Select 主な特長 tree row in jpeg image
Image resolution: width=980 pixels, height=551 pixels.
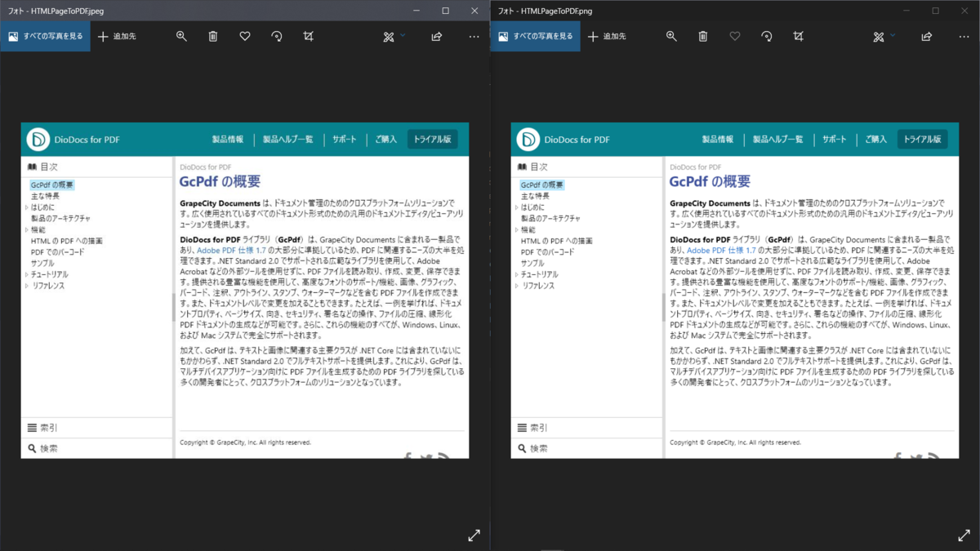click(x=45, y=197)
